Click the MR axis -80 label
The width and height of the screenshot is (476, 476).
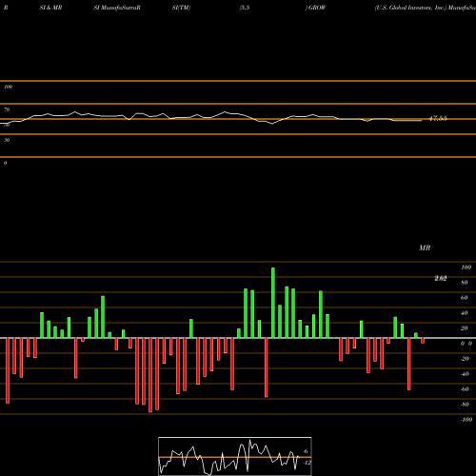pyautogui.click(x=465, y=405)
